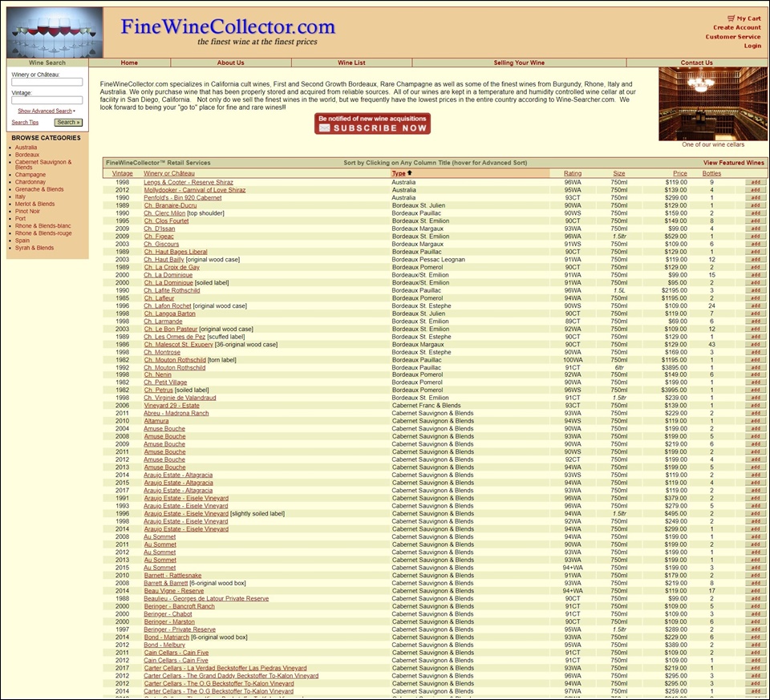Sort the table by Price column header
Image resolution: width=770 pixels, height=700 pixels.
[x=680, y=173]
